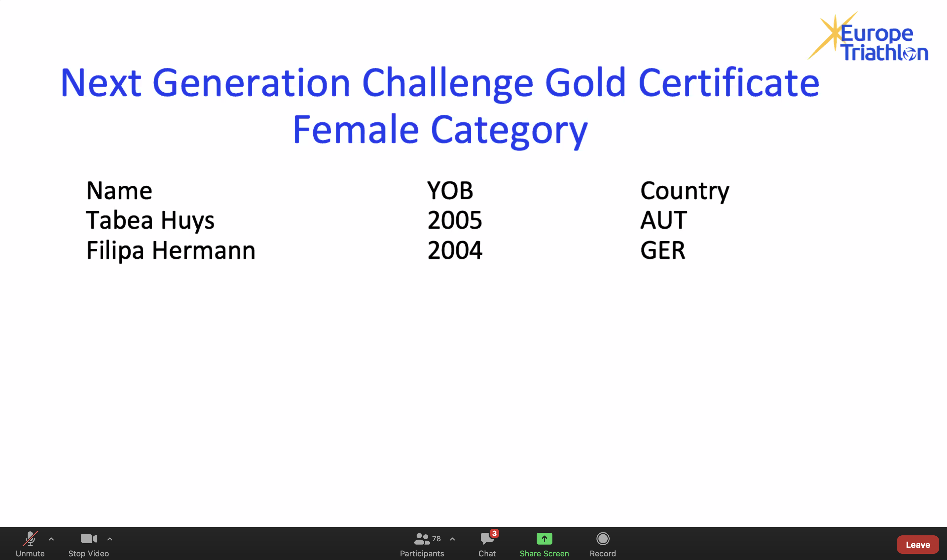Click the country code GER

(x=663, y=250)
